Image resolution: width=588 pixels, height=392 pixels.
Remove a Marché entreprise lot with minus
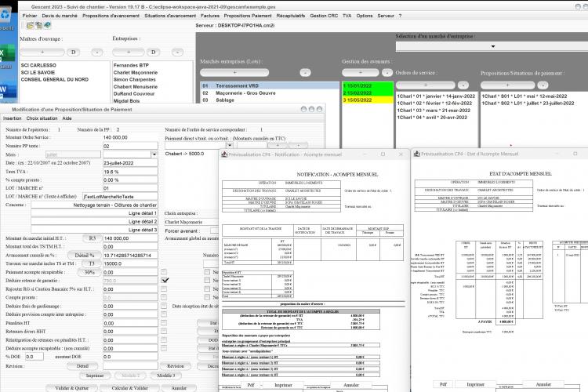(x=305, y=72)
